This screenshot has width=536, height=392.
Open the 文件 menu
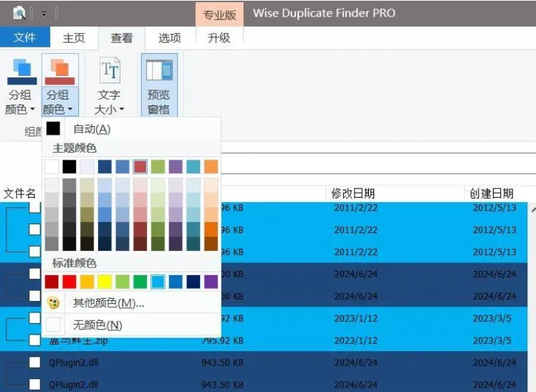(24, 37)
